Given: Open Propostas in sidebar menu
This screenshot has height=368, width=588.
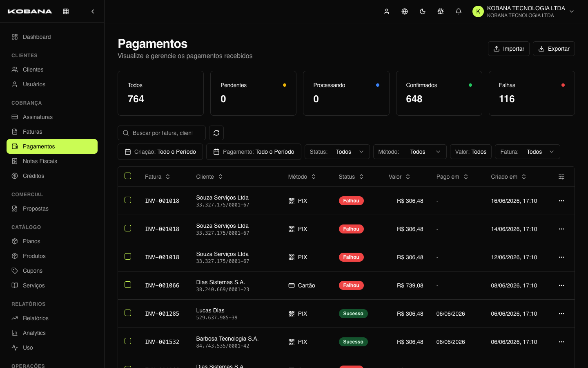Looking at the screenshot, I should click(52, 209).
